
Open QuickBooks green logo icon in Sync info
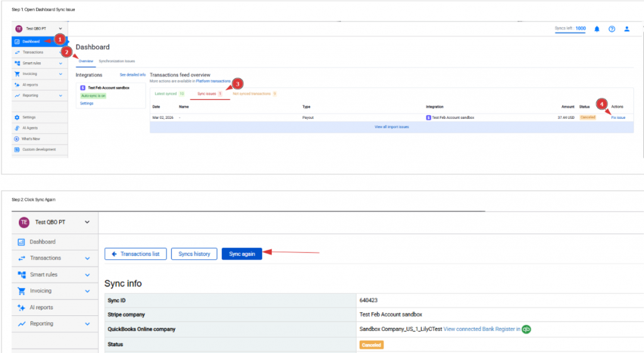[x=526, y=329]
